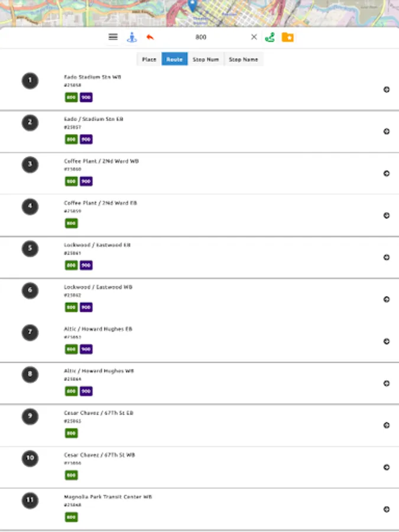Select the Place search mode

click(x=149, y=59)
